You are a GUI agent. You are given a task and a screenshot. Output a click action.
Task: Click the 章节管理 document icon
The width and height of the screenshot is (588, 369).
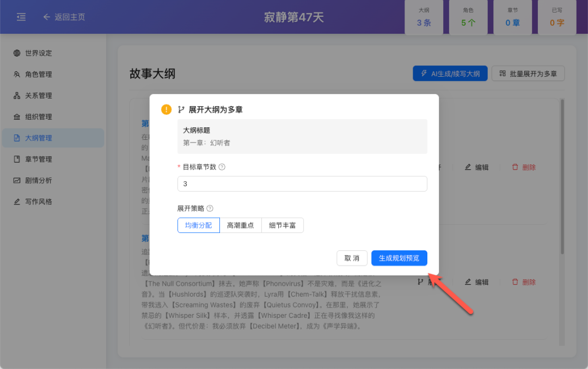[17, 159]
